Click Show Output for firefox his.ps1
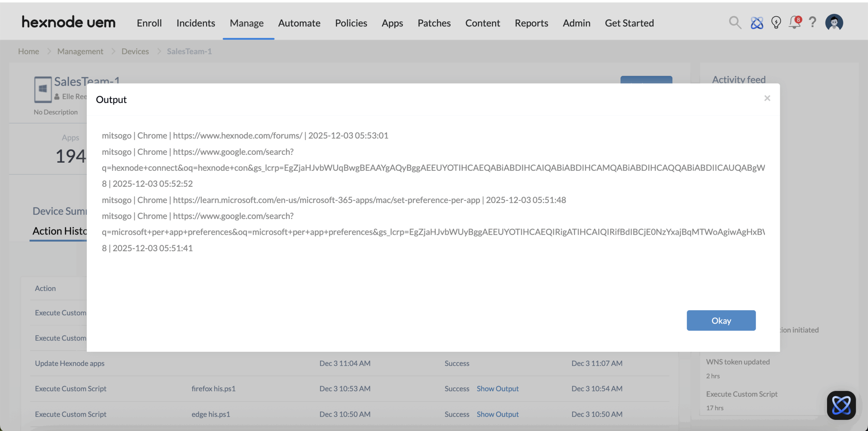The image size is (868, 431). click(x=497, y=389)
